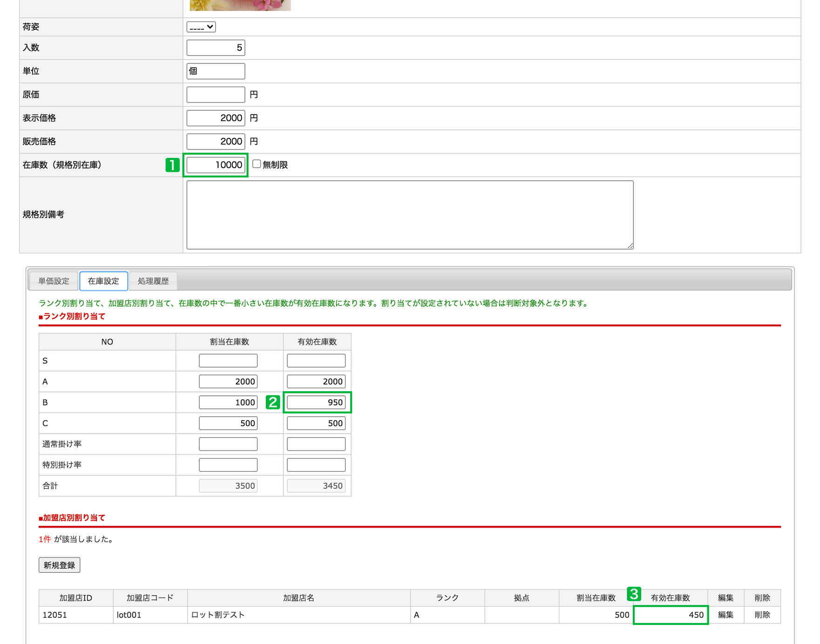
Task: Click rank S 割当在庫数 input
Action: coord(228,360)
